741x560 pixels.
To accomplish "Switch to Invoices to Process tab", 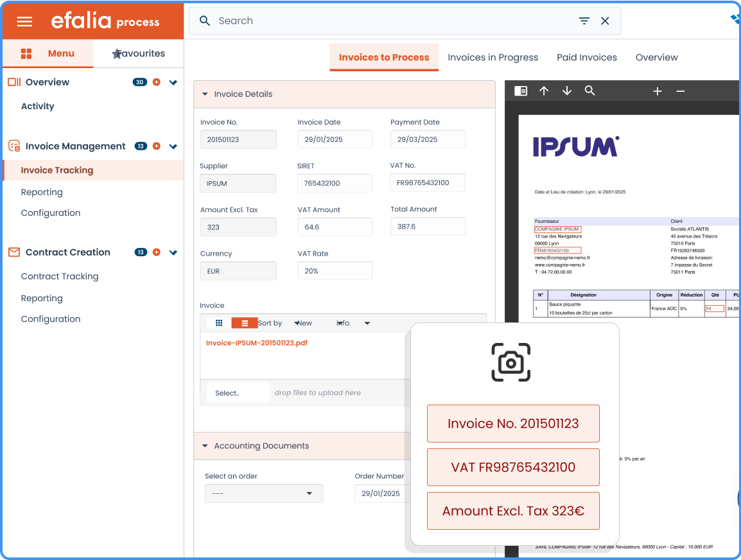I will [x=384, y=57].
